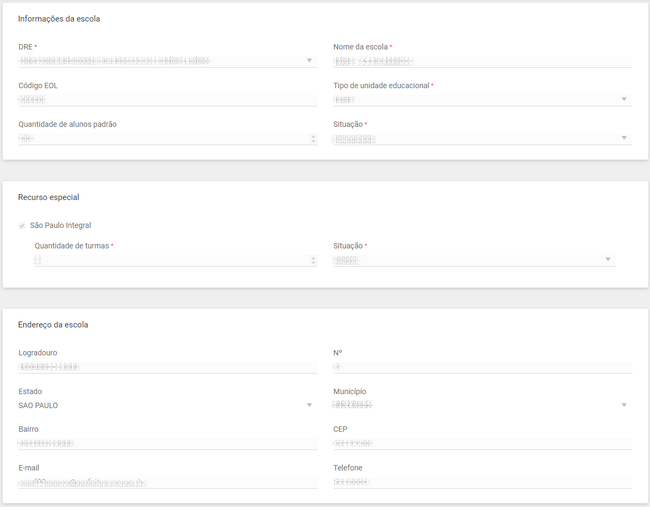Image resolution: width=650 pixels, height=507 pixels.
Task: Open Situação dropdown in Recurso especial
Action: 474,260
